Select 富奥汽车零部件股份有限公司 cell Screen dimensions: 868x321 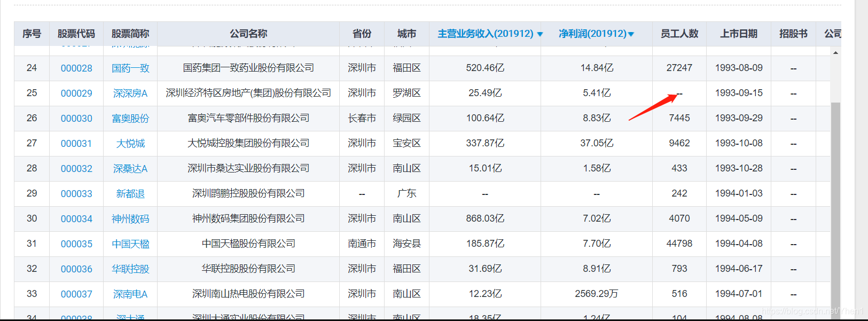(248, 119)
